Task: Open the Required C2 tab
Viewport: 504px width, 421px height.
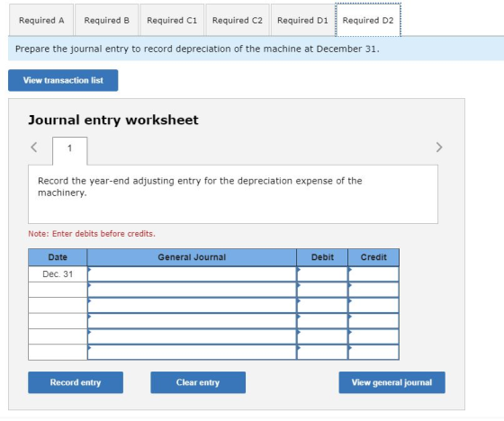Action: point(238,21)
